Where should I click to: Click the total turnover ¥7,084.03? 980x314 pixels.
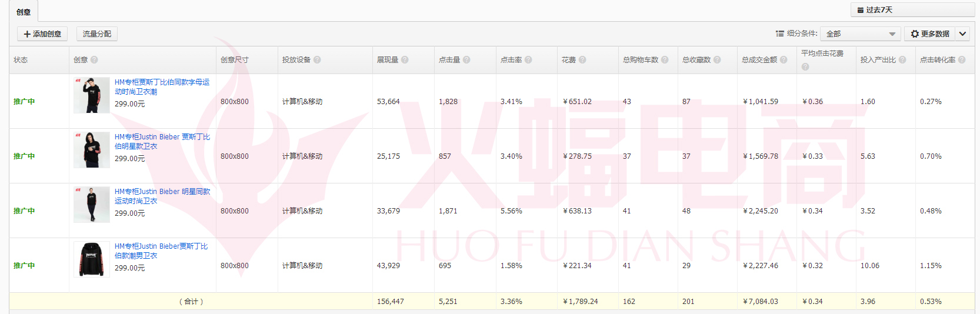[761, 302]
